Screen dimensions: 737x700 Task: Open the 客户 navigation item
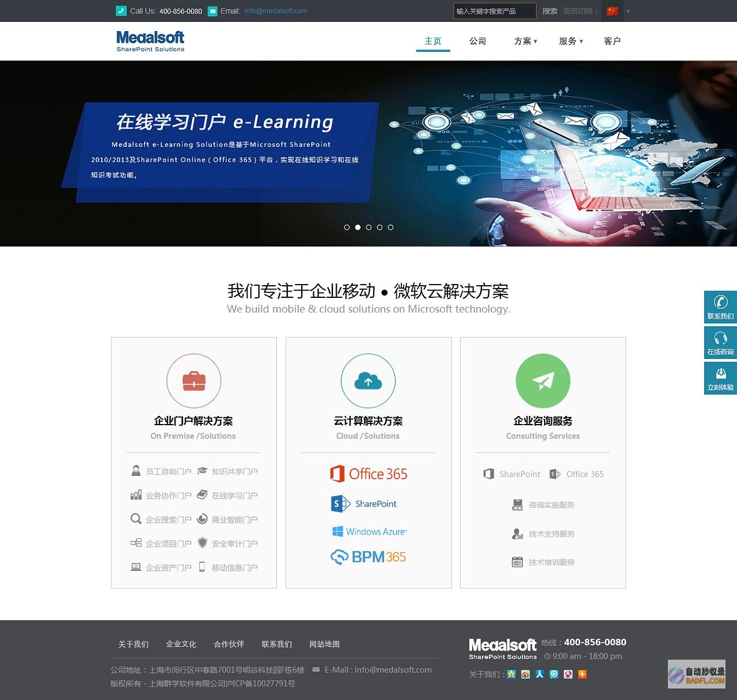pos(613,41)
